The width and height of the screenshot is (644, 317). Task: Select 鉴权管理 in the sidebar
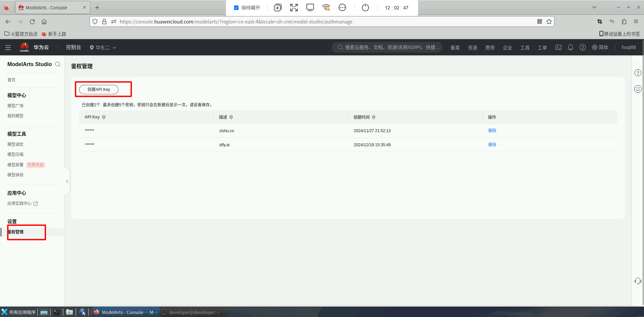click(x=16, y=232)
